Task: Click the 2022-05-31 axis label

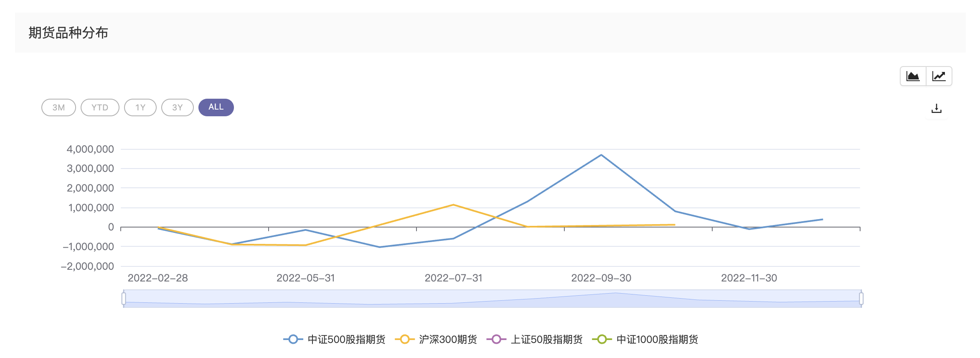Action: (306, 278)
